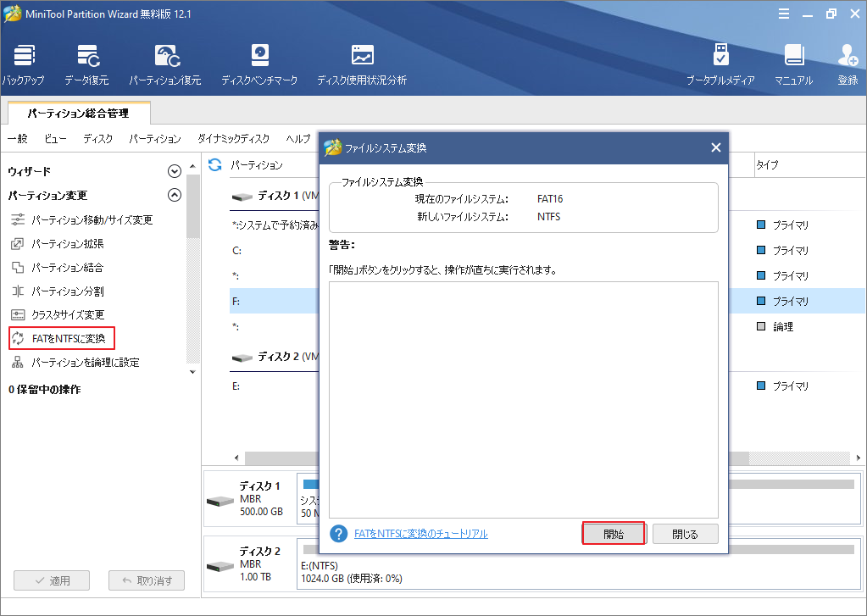Image resolution: width=867 pixels, height=616 pixels.
Task: Open the データ復元 data recovery tool
Action: 86,57
